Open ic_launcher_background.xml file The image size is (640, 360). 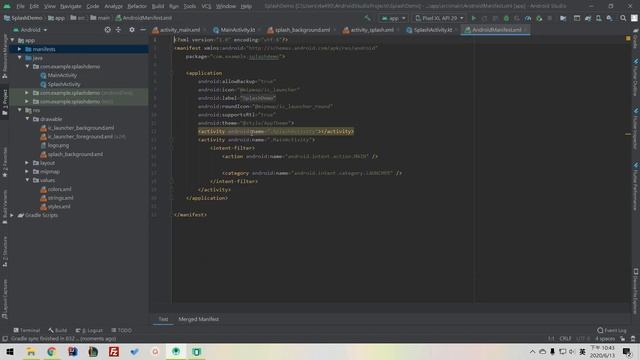(x=81, y=128)
